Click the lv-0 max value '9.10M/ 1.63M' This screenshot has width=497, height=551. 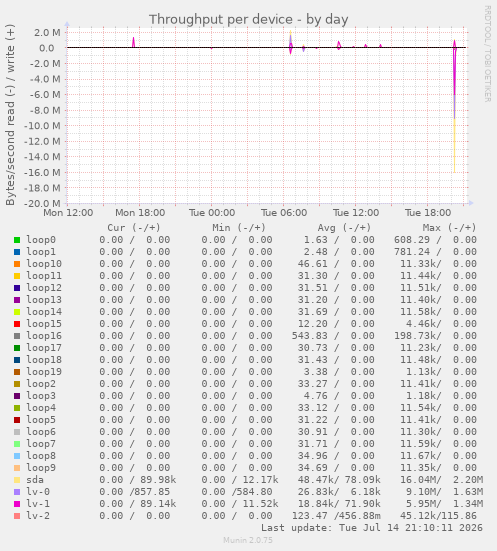point(445,492)
